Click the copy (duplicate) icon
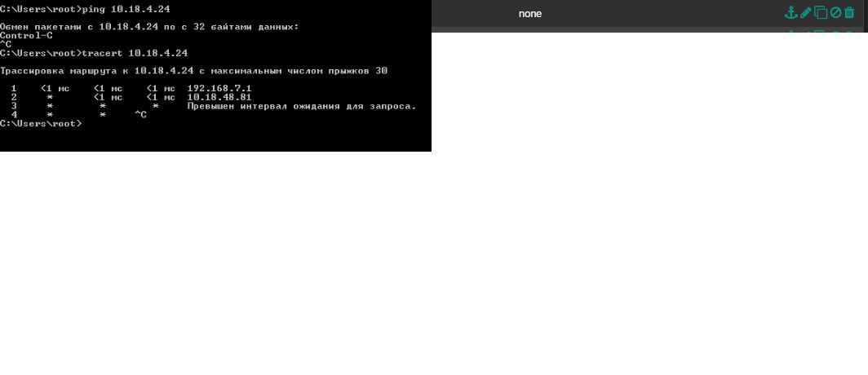The image size is (868, 375). tap(821, 13)
